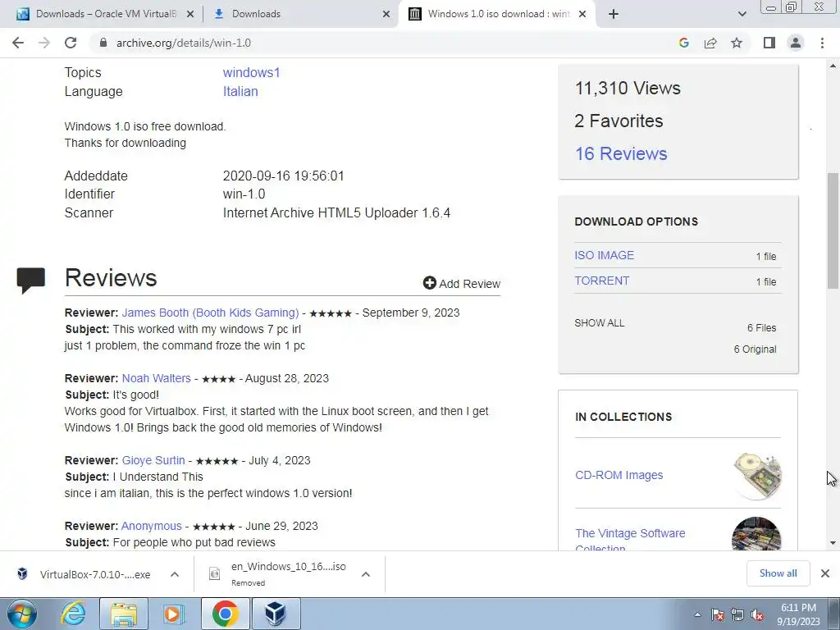Click the vertical scrollbar thumb
Viewport: 840px width, 630px height.
833,231
